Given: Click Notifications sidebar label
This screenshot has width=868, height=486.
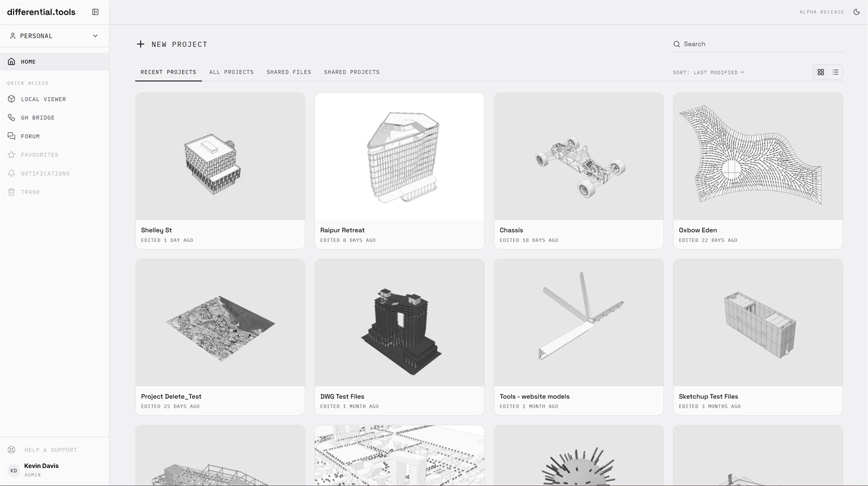Looking at the screenshot, I should (x=45, y=174).
